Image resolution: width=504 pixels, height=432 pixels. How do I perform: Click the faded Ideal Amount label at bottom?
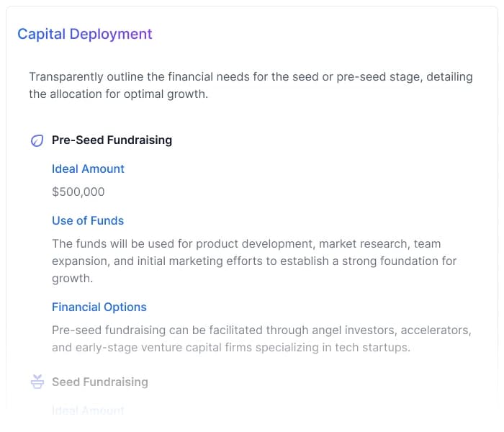click(x=88, y=410)
